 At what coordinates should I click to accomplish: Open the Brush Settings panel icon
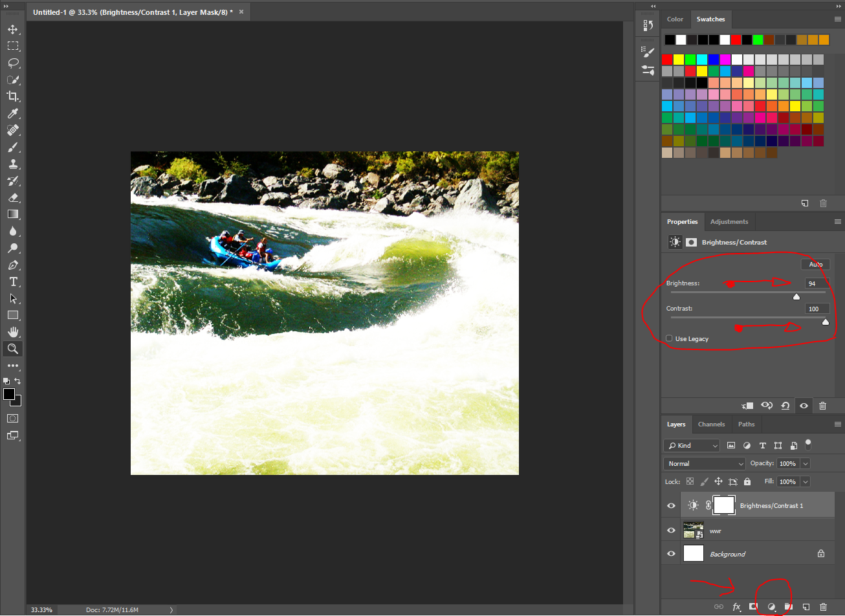pyautogui.click(x=648, y=52)
